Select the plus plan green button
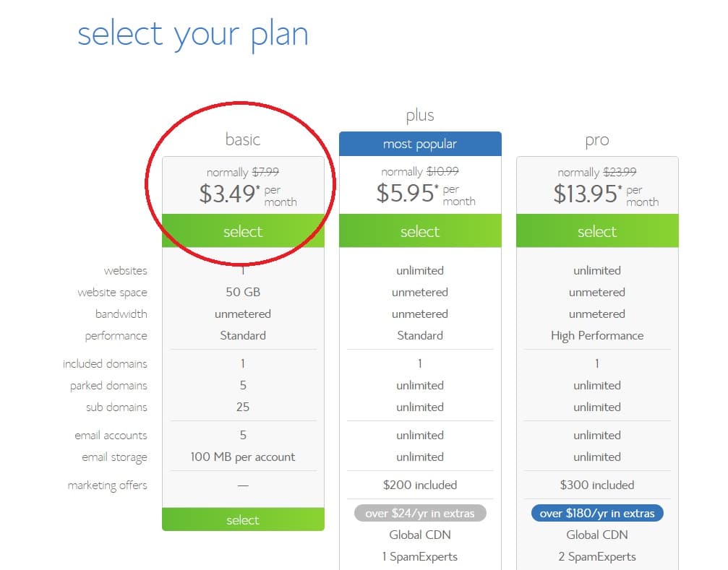Image resolution: width=728 pixels, height=570 pixels. (420, 230)
